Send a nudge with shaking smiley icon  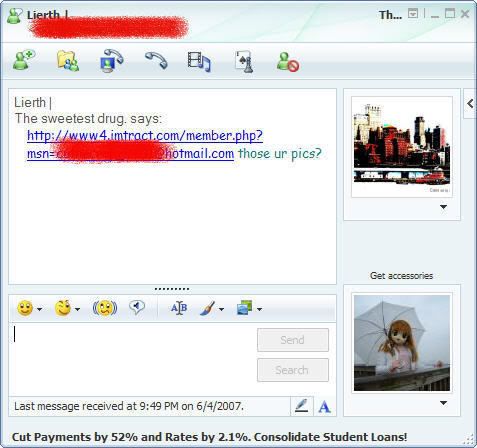[105, 308]
